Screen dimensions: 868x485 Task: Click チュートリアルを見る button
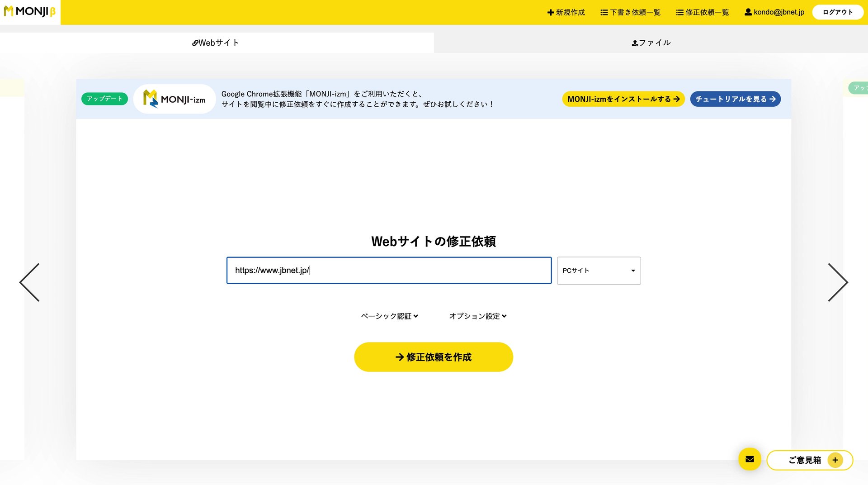click(736, 99)
